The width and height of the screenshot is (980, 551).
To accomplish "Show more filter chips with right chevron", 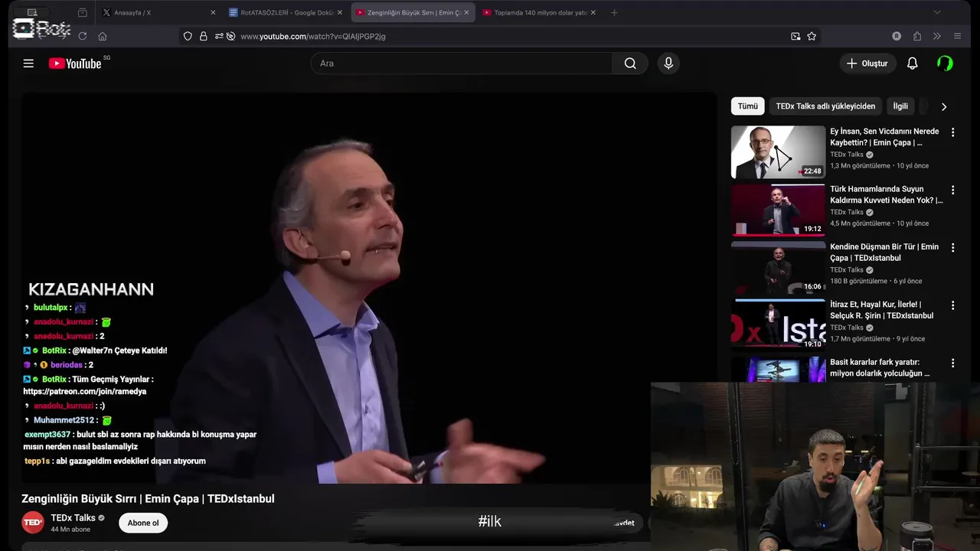I will [x=943, y=106].
